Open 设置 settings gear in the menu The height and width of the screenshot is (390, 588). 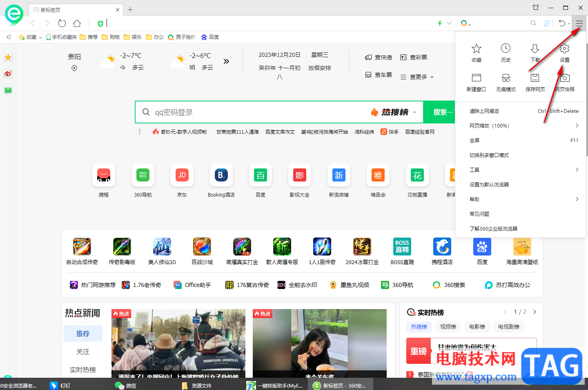pos(565,53)
